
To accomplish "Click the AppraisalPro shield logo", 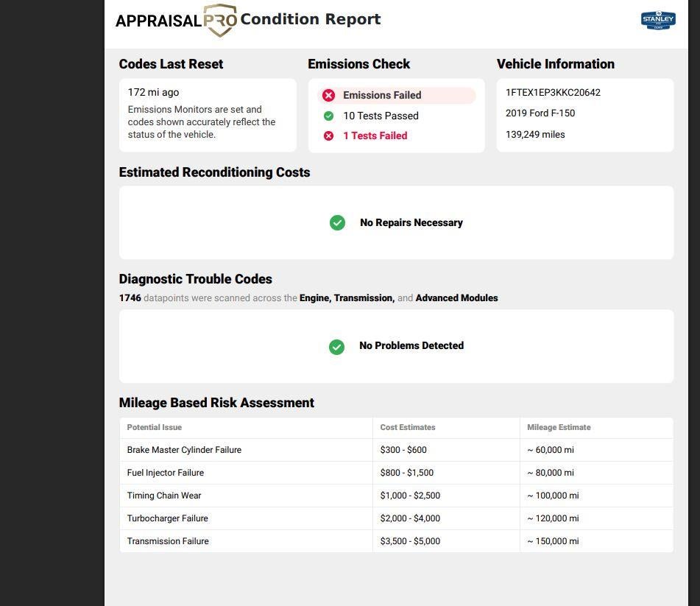I will click(x=220, y=20).
